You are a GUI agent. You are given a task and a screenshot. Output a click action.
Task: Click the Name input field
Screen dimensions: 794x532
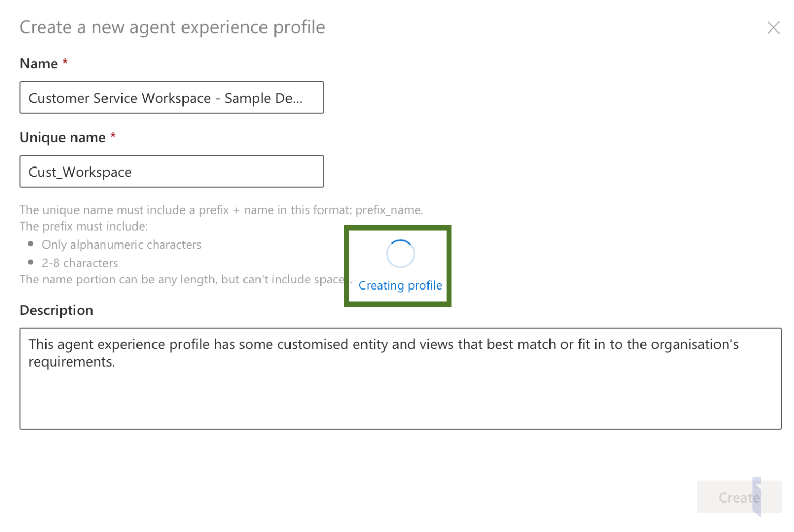click(x=171, y=97)
